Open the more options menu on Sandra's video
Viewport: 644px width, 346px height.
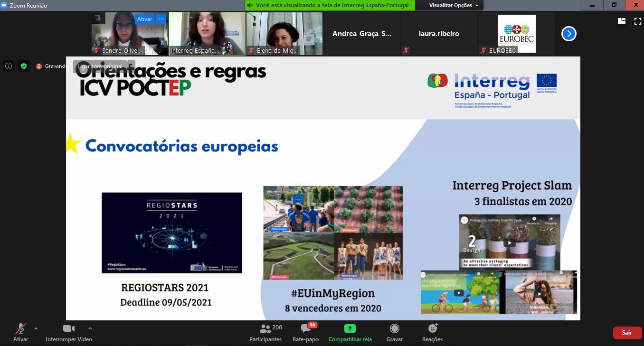[x=161, y=19]
